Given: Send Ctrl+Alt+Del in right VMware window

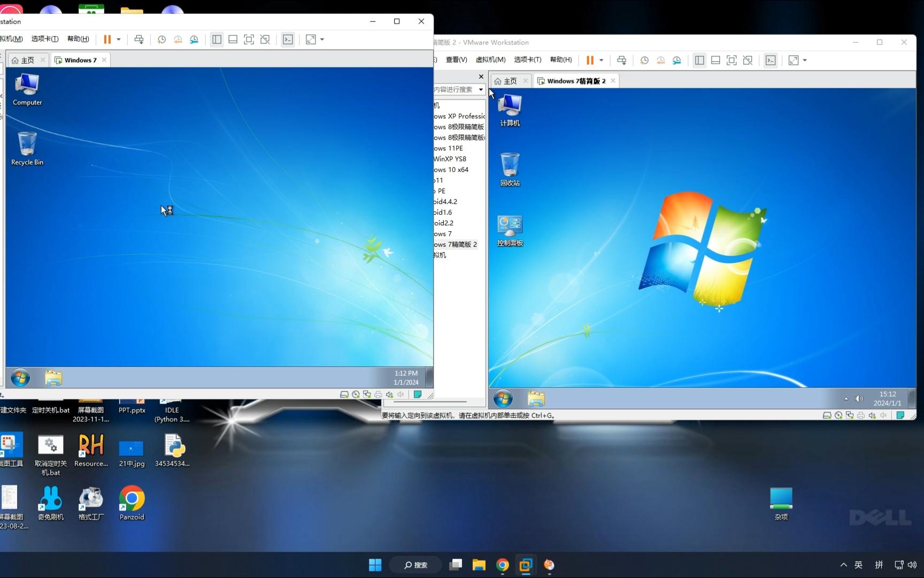Looking at the screenshot, I should pyautogui.click(x=622, y=60).
